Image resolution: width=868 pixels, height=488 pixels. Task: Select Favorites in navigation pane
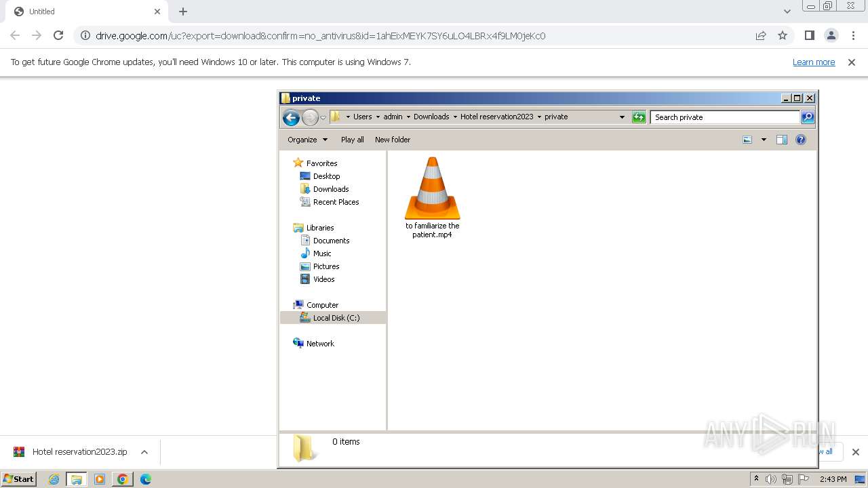pyautogui.click(x=321, y=163)
